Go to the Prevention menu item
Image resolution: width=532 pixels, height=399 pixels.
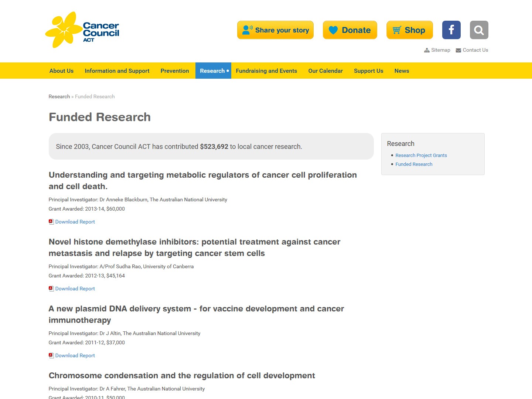pyautogui.click(x=175, y=71)
